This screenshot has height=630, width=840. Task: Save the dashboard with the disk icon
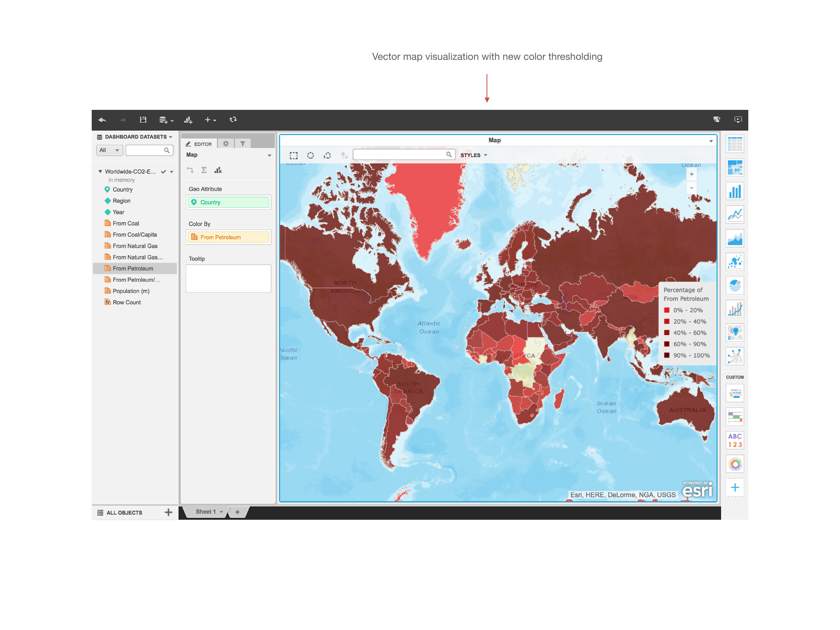[143, 120]
